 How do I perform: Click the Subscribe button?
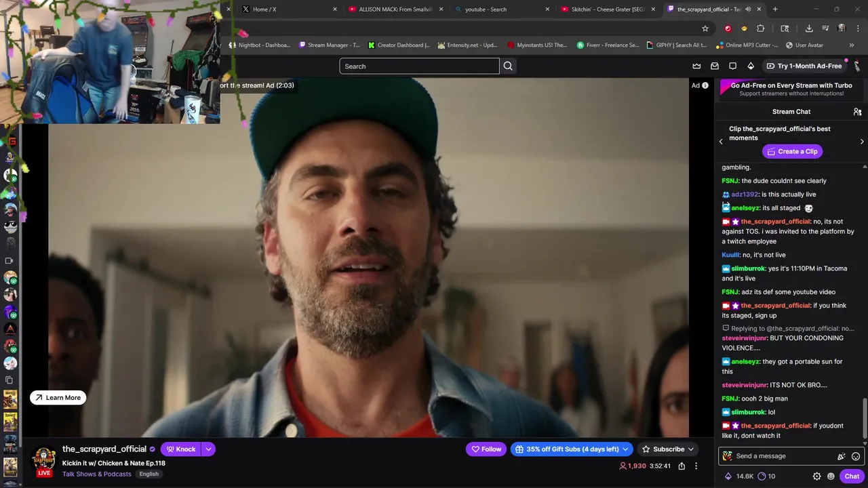point(668,449)
